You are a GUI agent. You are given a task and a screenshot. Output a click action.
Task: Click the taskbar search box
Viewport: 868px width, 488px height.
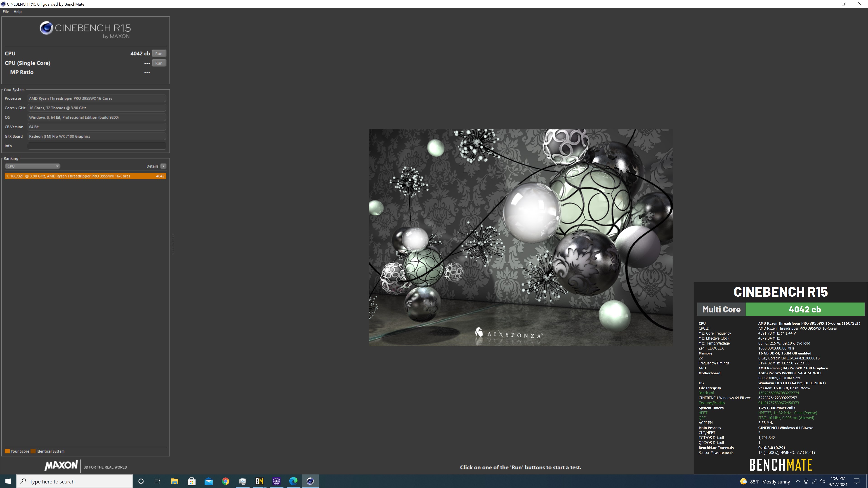74,481
